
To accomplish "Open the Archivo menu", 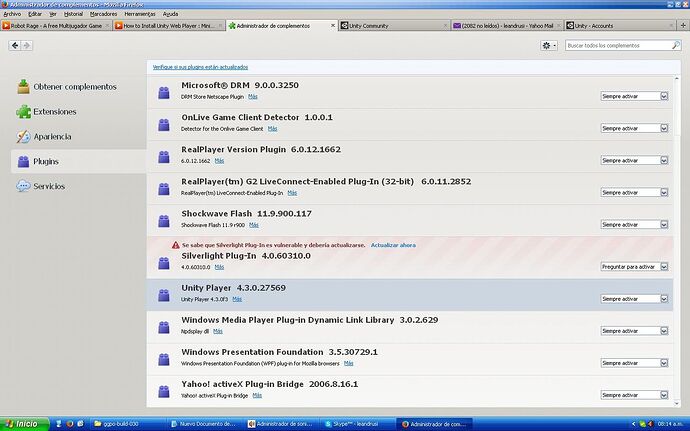I will coord(12,14).
